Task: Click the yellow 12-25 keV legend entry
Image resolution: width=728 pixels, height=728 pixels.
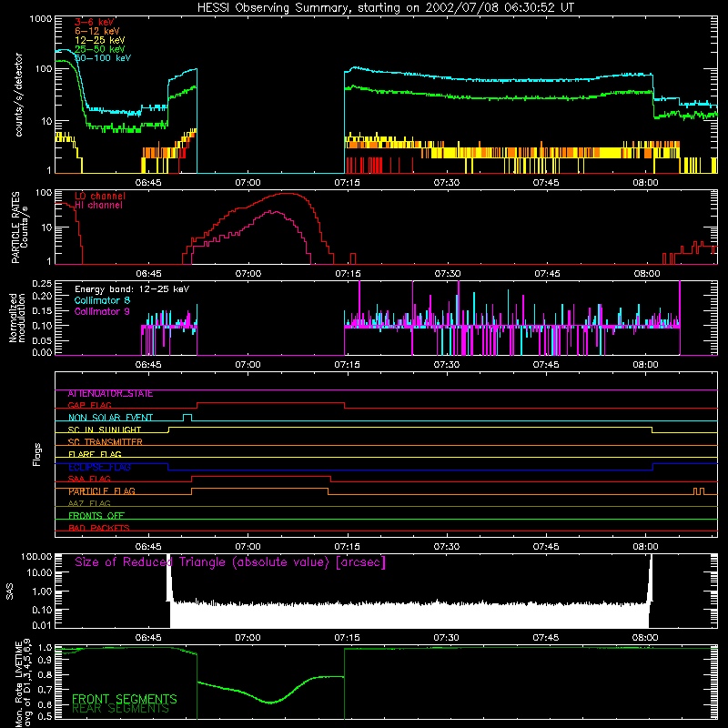Action: coord(99,40)
